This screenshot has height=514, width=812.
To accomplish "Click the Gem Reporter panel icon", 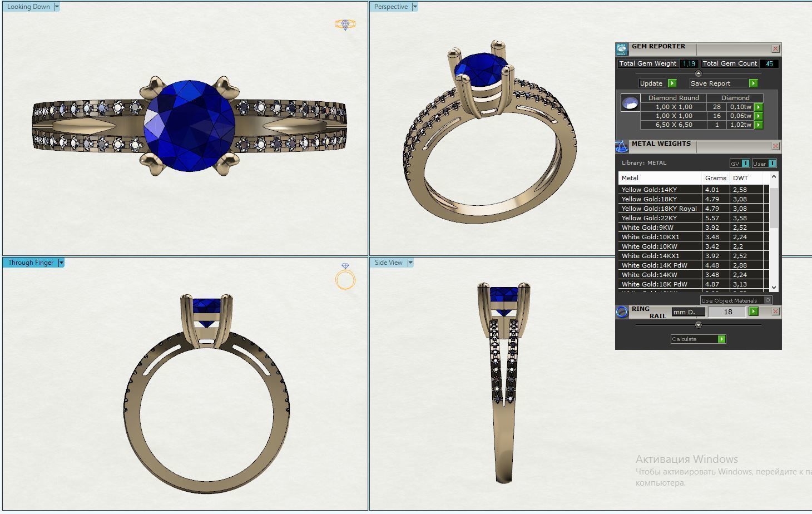I will coord(622,49).
